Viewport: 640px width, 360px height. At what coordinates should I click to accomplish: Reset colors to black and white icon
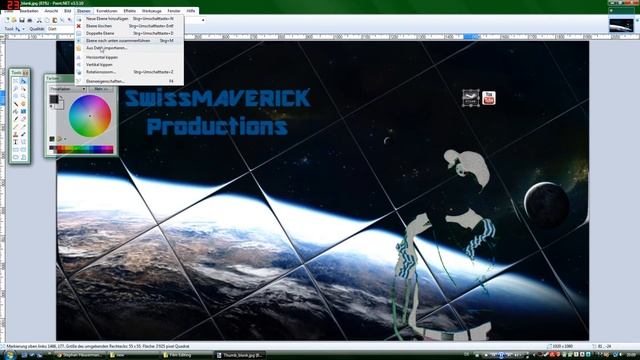point(51,107)
